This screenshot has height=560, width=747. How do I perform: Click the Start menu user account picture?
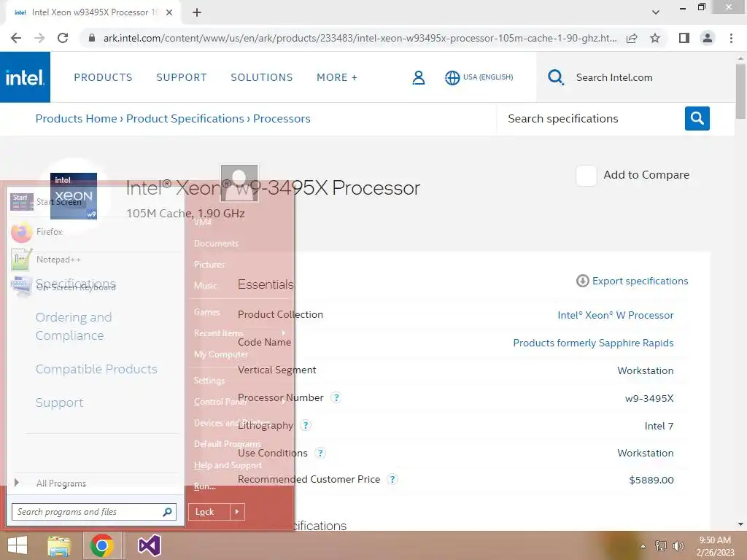[x=239, y=183]
